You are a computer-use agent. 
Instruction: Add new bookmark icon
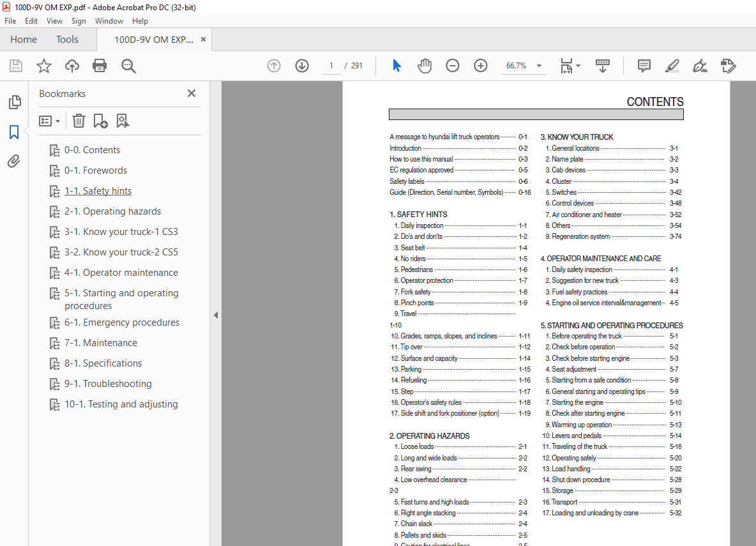[x=100, y=121]
